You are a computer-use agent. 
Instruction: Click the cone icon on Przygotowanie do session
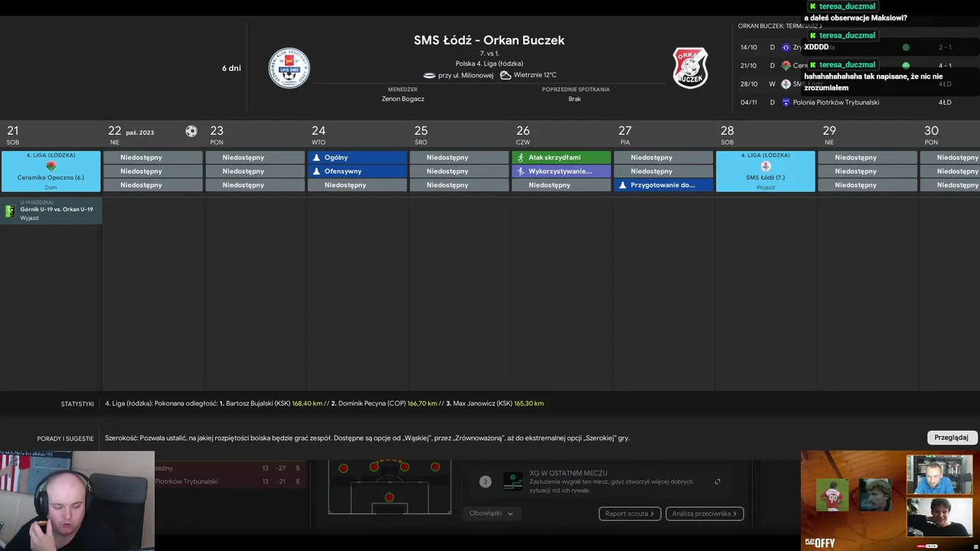pyautogui.click(x=622, y=185)
